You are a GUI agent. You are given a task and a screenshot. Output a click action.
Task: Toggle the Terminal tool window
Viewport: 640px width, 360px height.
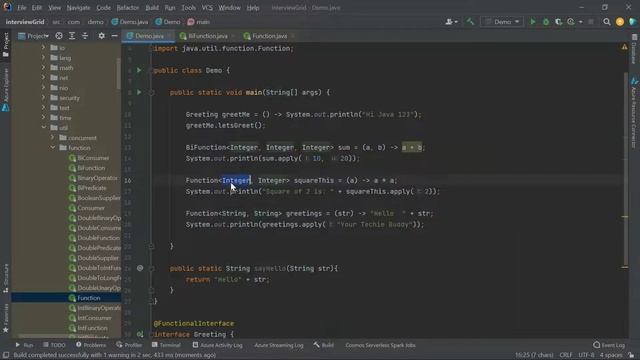tap(166, 345)
